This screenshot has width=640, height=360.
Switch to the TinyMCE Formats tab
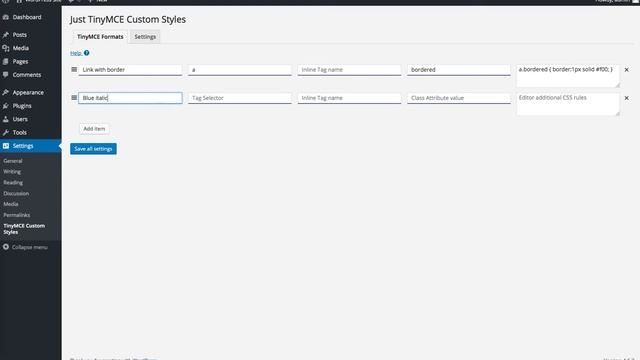tap(100, 37)
